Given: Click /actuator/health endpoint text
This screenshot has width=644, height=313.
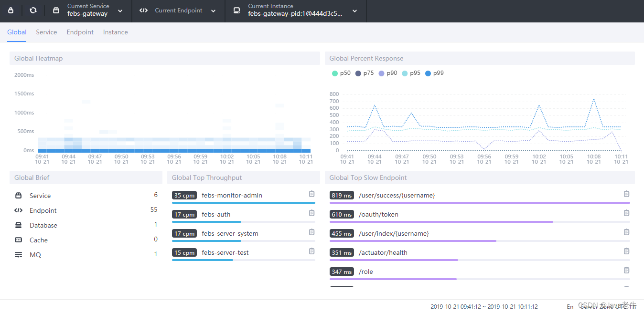Looking at the screenshot, I should tap(383, 252).
